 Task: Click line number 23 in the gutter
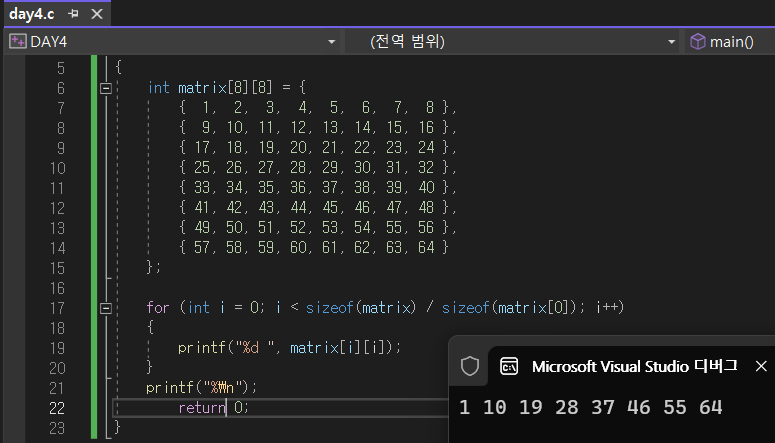pos(57,428)
